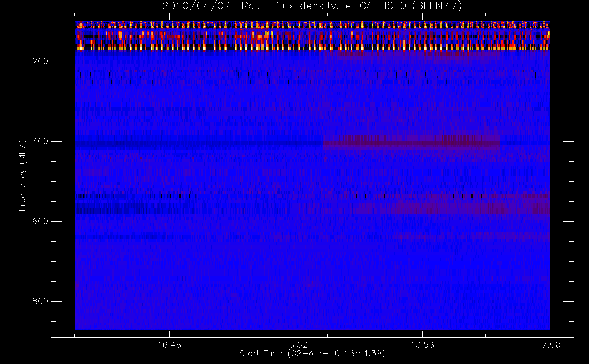Click the plot title '2010/04/02 Radio flux density'
Screen dimensions: 589x364
[312, 6]
